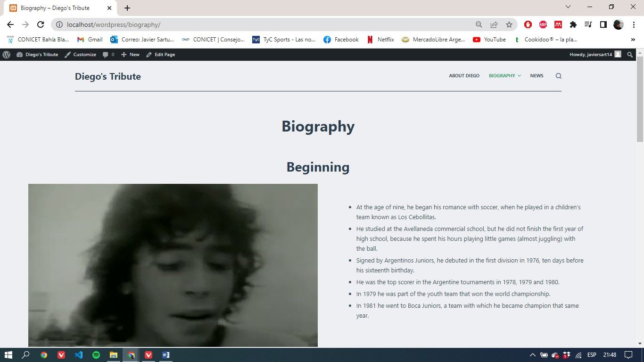
Task: Show more bookmarks via the chevron
Action: coord(633,40)
